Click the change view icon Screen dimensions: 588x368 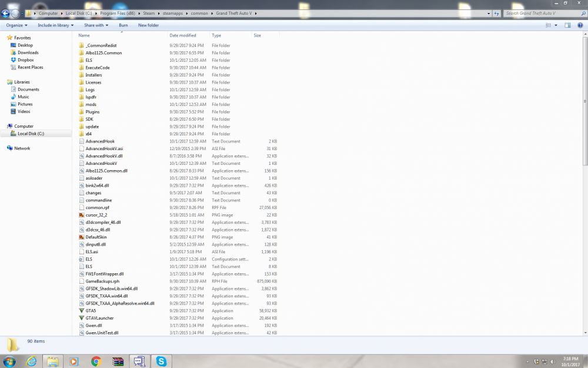coord(548,25)
